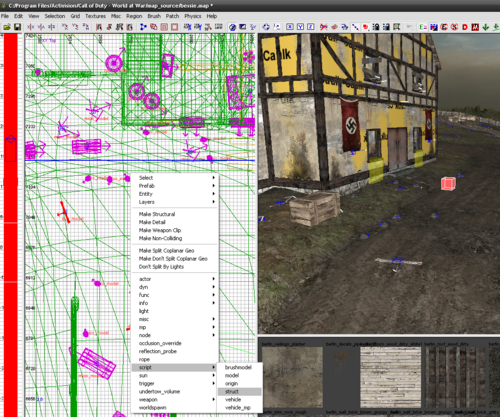The image size is (500, 417).
Task: Click the Y-axis rotate icon
Action: [x=75, y=27]
